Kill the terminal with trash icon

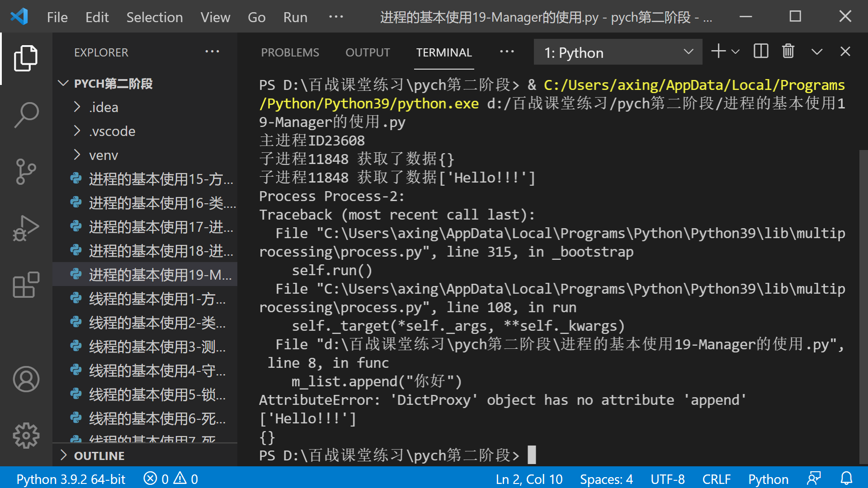pos(788,52)
